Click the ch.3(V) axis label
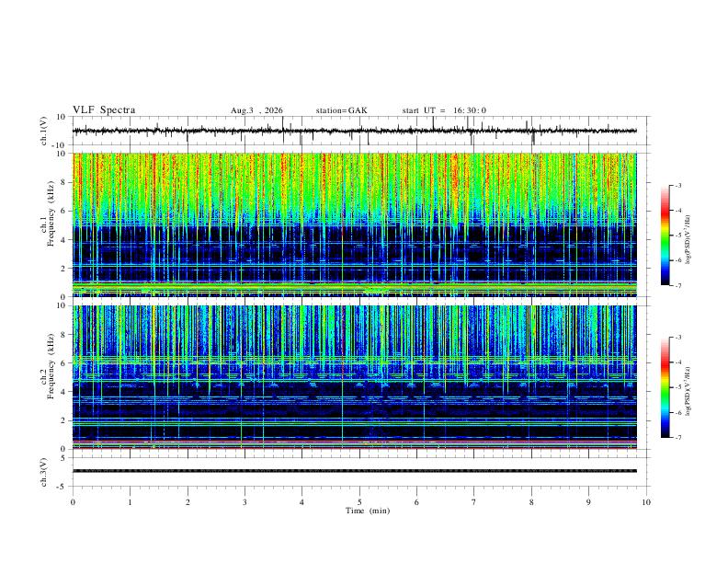This screenshot has height=563, width=728. tap(44, 472)
